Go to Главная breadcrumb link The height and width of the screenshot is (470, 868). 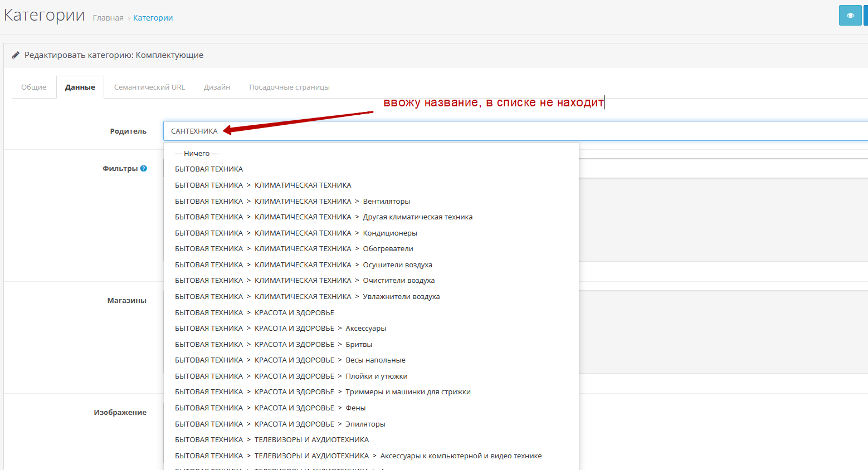click(108, 18)
